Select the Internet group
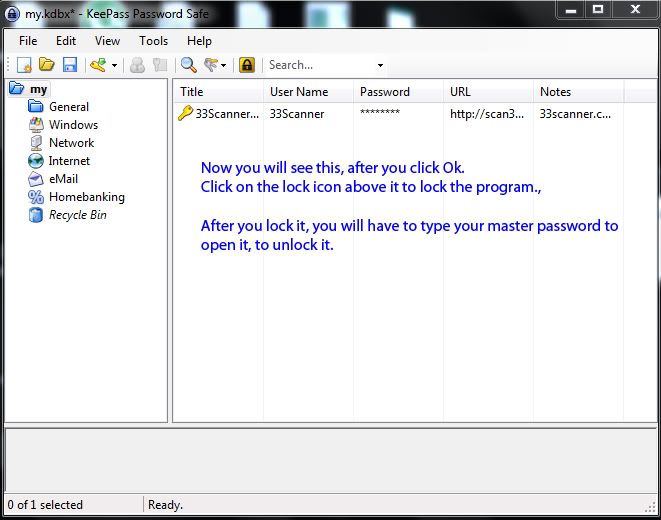This screenshot has width=661, height=520. [69, 161]
